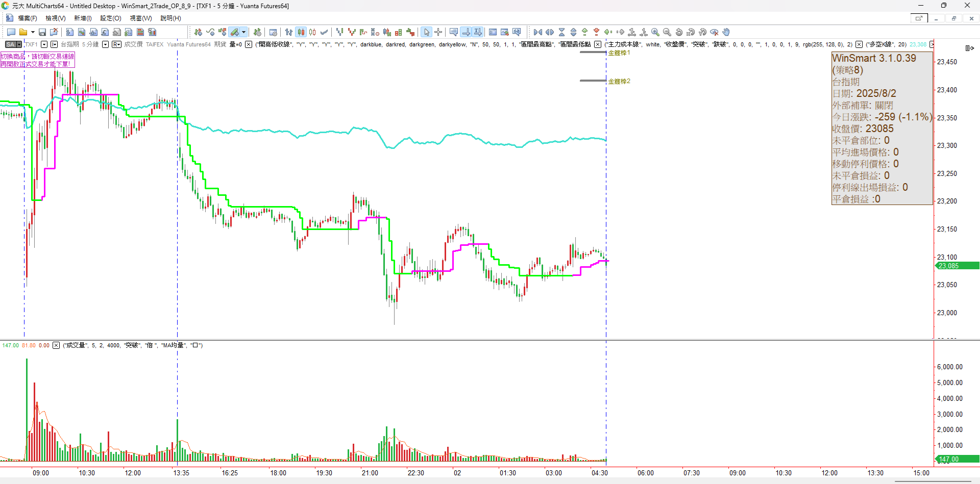This screenshot has width=980, height=484.
Task: Click the Format Instrument pencil icon
Action: tap(234, 32)
